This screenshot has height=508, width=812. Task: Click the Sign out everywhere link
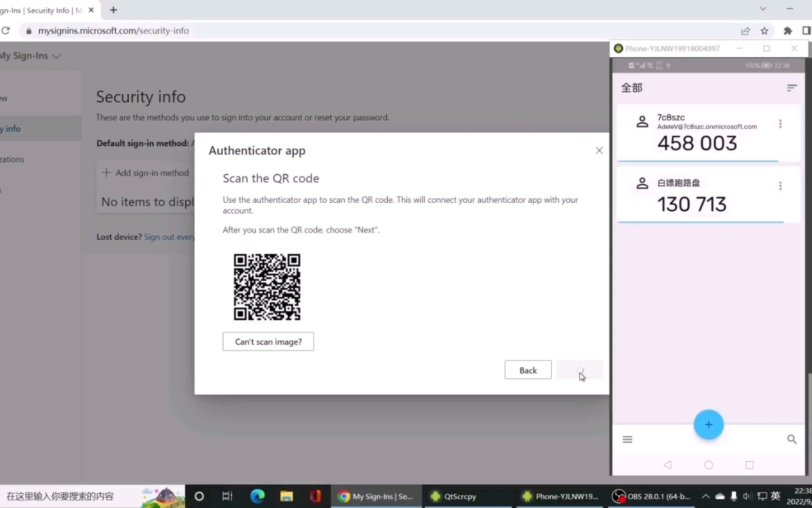[169, 237]
